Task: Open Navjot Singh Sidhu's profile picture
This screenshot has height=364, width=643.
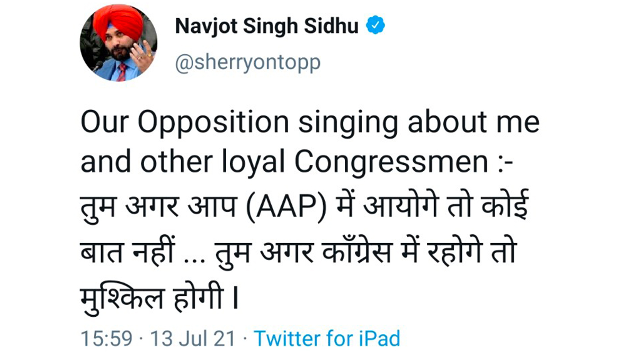Action: (x=118, y=42)
